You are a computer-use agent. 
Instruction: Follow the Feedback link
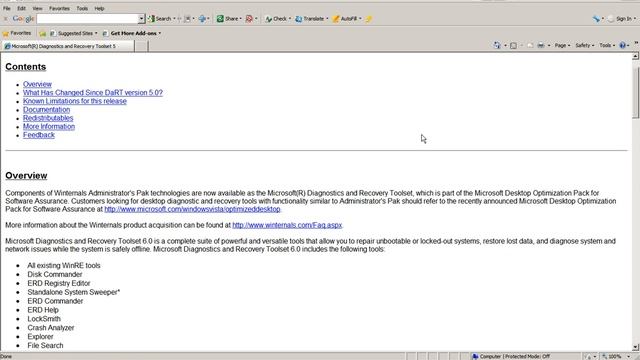39,135
